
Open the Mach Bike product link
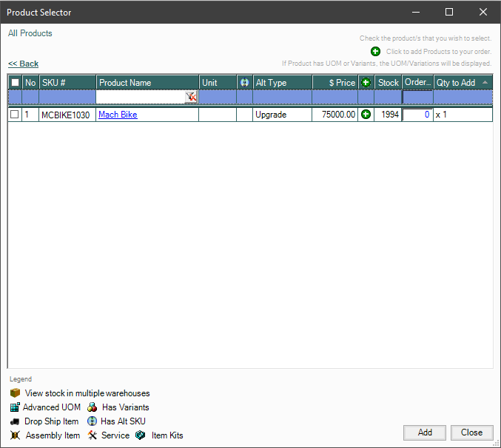point(118,115)
